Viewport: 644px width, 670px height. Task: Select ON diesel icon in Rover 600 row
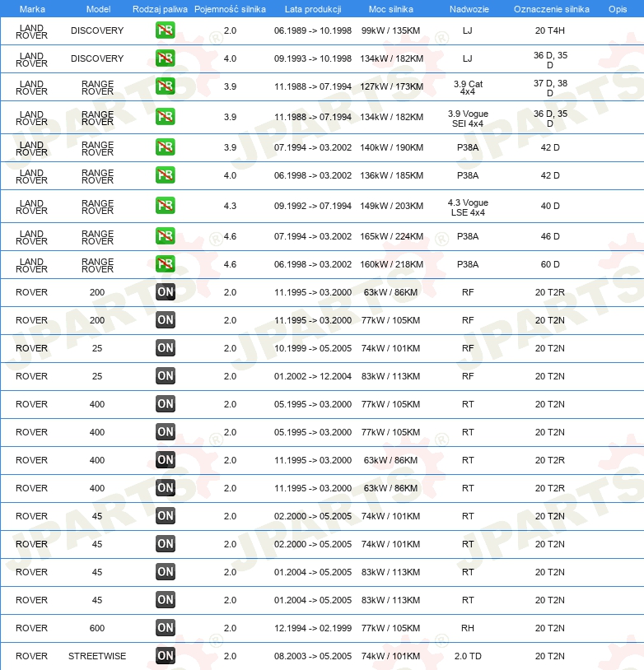165,628
